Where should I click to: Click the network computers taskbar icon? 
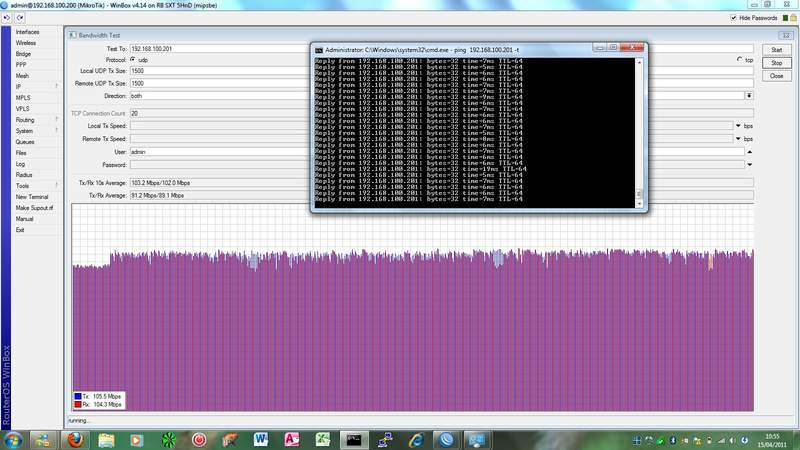point(385,440)
